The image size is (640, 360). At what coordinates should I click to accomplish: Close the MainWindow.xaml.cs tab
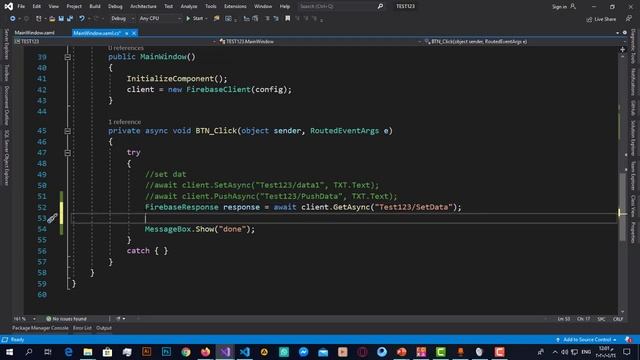pos(133,33)
